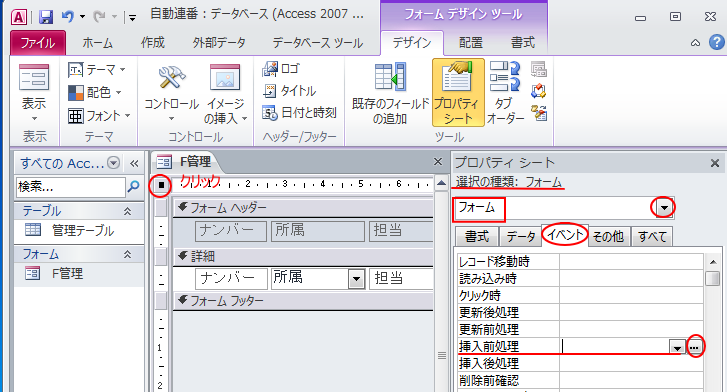This screenshot has height=392, width=727.
Task: Collapse the navigation pane with « button
Action: click(134, 163)
